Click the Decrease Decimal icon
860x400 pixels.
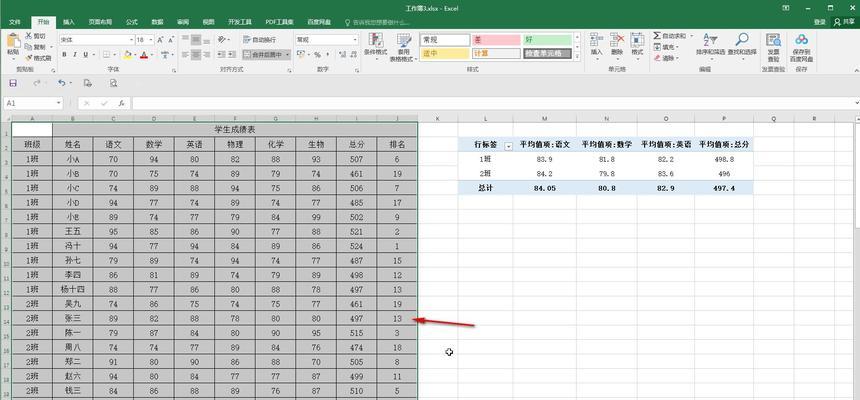point(353,55)
